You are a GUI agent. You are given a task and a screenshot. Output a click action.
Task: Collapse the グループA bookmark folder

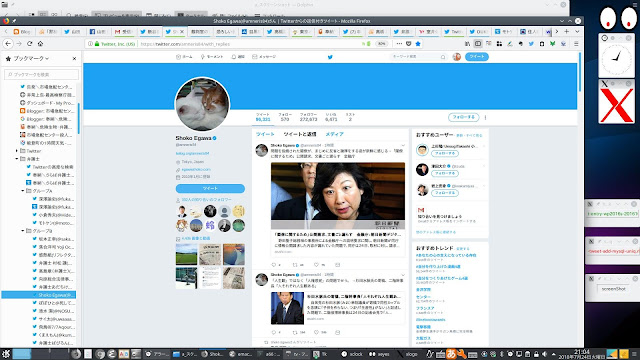click(x=23, y=191)
